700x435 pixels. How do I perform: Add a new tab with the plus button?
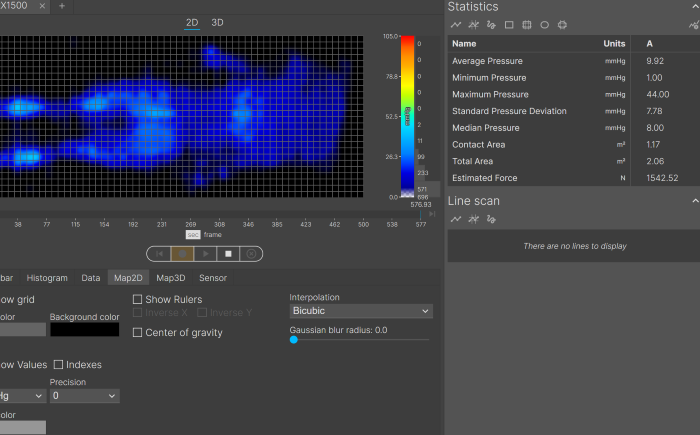click(62, 6)
